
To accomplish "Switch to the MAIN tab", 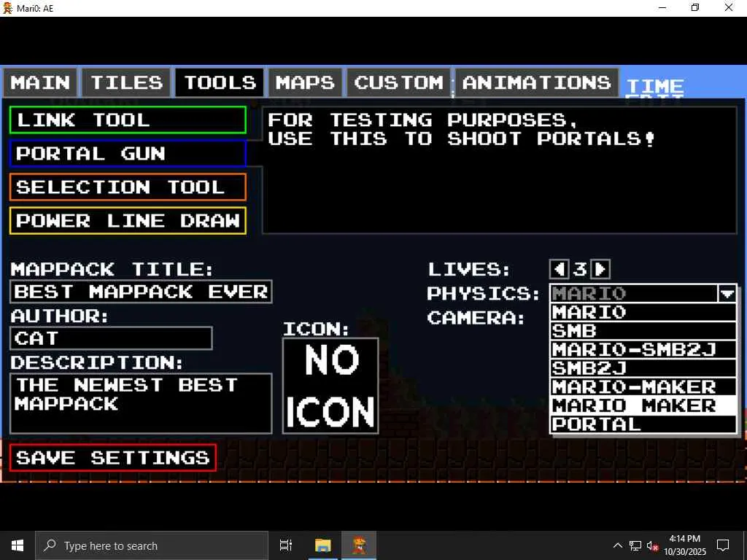I will pos(40,83).
